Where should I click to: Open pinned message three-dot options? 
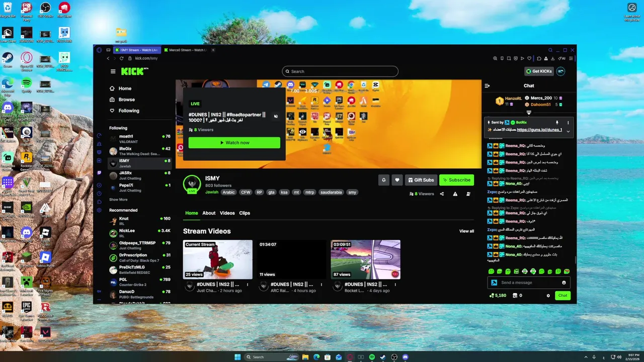568,122
